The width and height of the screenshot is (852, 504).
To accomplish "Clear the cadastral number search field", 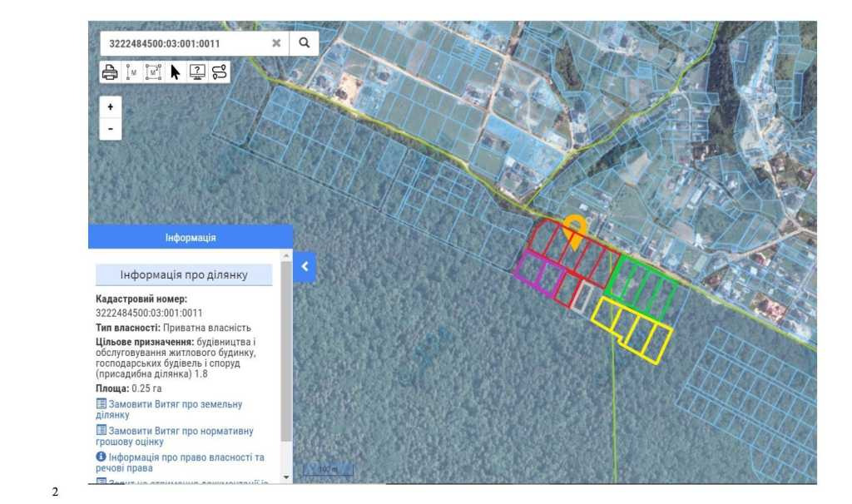I will 276,42.
